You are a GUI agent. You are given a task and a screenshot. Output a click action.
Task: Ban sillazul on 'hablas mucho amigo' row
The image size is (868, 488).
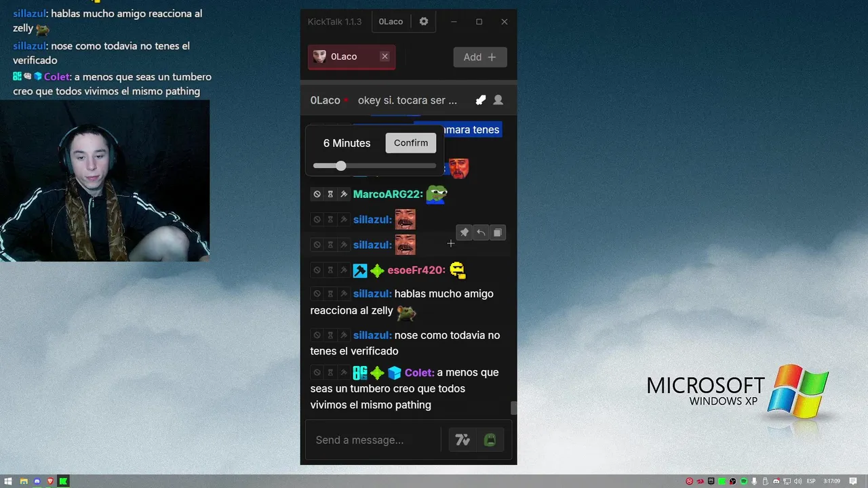[344, 294]
